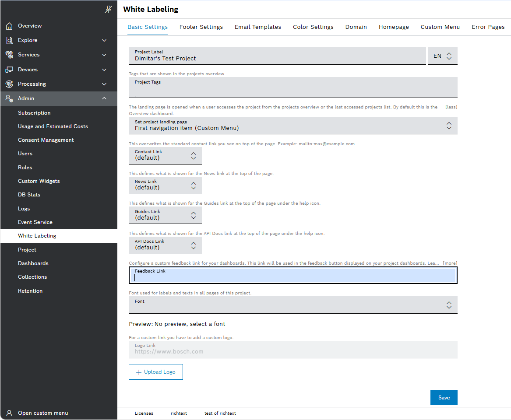Viewport: 511px width, 420px height.
Task: Open the EN language dropdown
Action: (442, 56)
